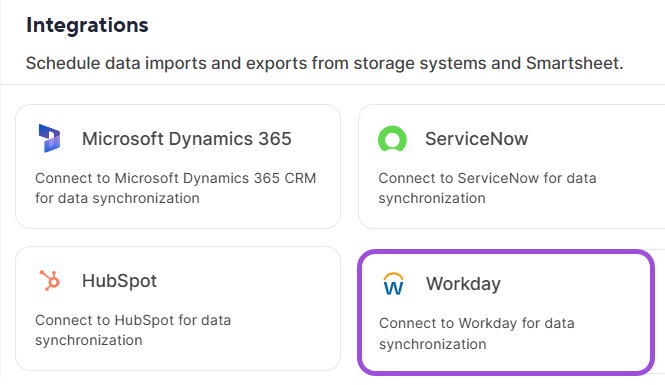This screenshot has height=385, width=665.
Task: Click the 'Schedule data imports and exports' subtitle
Action: 325,63
